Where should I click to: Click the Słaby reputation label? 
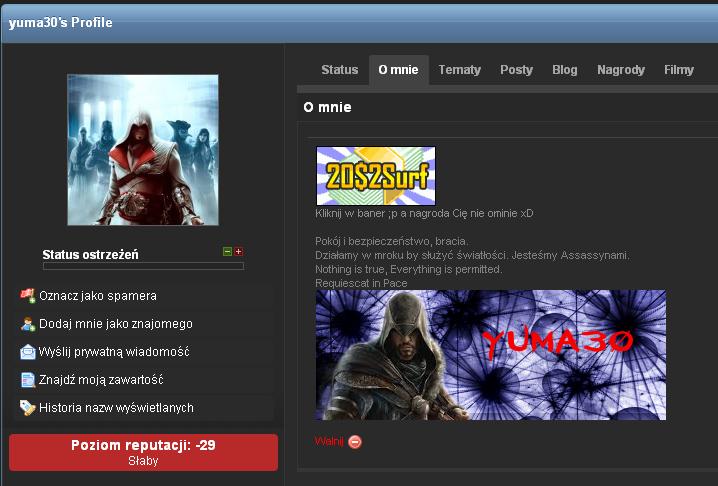[x=143, y=461]
